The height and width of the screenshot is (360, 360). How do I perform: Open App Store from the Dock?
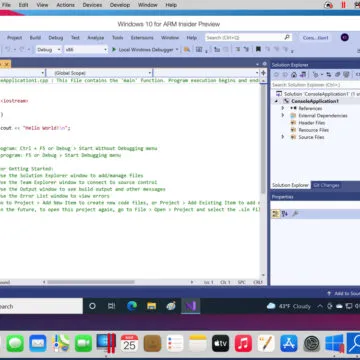coord(289,343)
